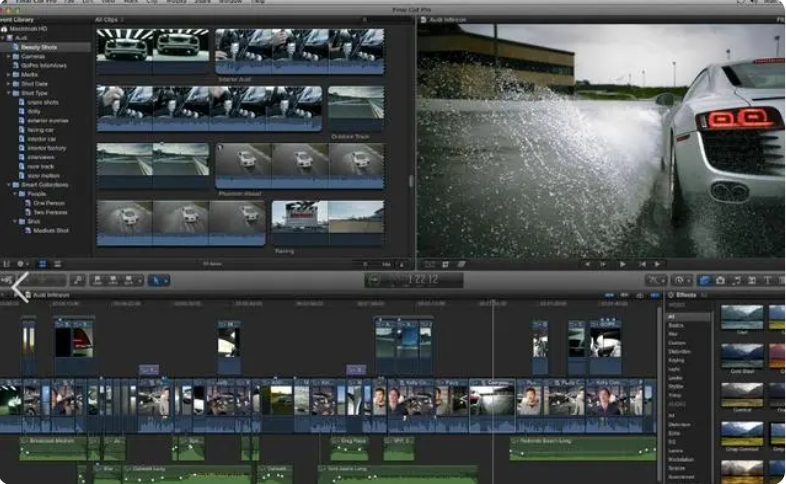The image size is (786, 484).
Task: Open the Titles browser T icon
Action: [767, 281]
